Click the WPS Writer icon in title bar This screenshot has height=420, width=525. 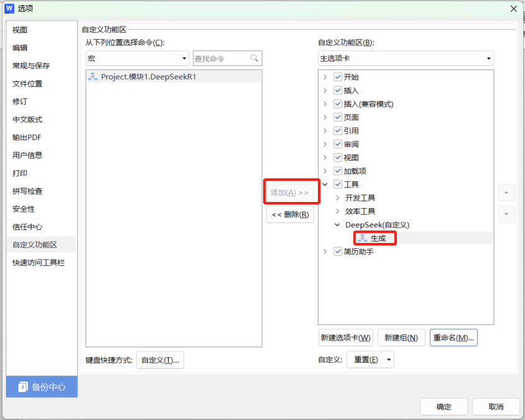(x=9, y=8)
